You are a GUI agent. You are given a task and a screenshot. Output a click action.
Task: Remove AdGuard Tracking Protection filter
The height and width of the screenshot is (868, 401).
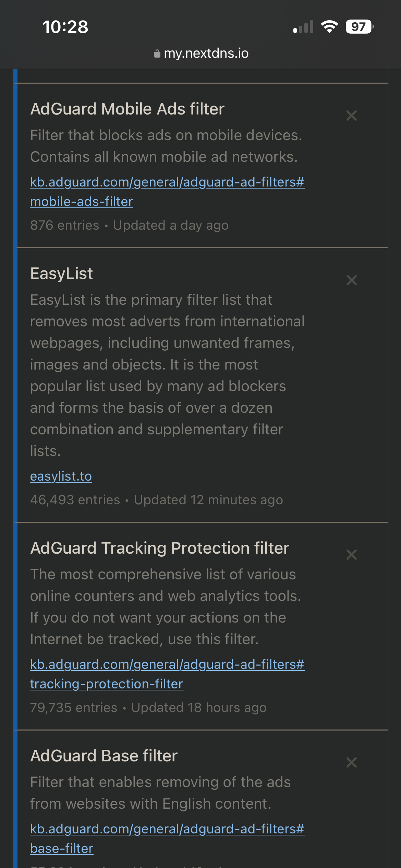coord(351,555)
